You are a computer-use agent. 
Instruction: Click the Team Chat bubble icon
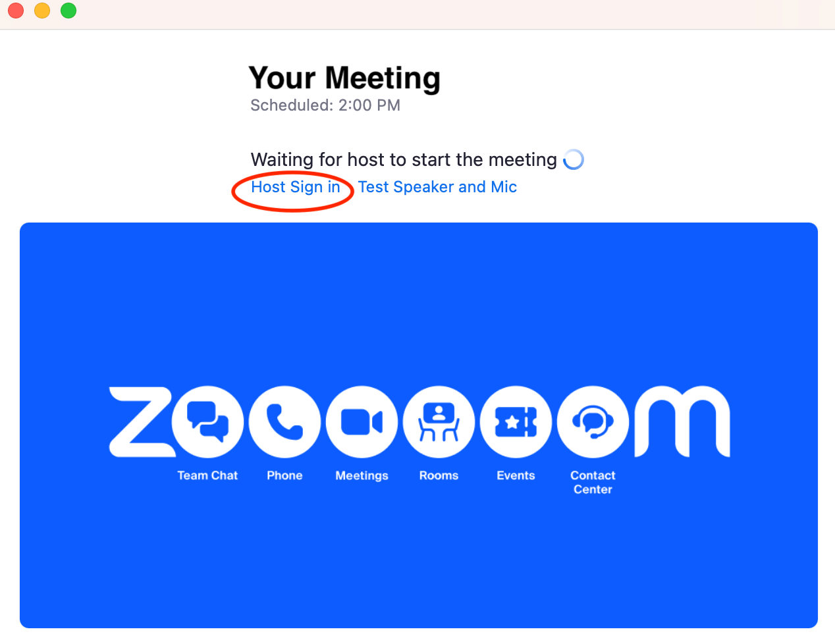click(x=207, y=422)
